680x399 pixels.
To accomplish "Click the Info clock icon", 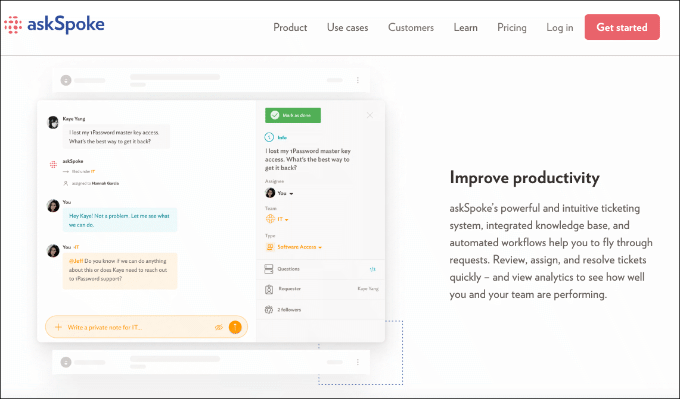I will (269, 137).
